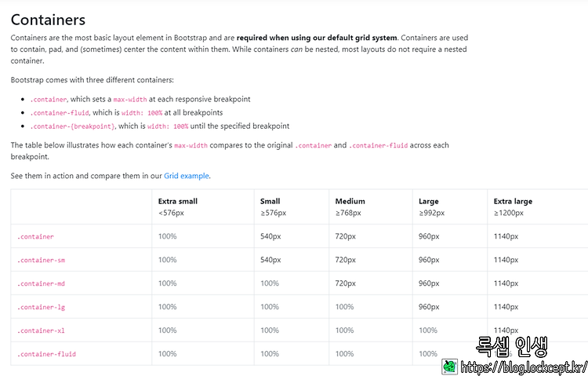Select the .container-fluid table row label
588x376 pixels.
(x=46, y=354)
